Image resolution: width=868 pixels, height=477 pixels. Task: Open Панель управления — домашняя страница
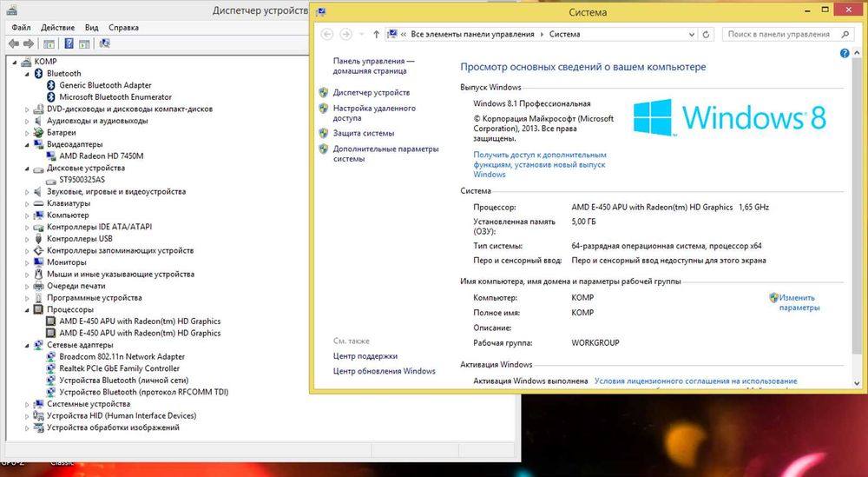point(373,66)
